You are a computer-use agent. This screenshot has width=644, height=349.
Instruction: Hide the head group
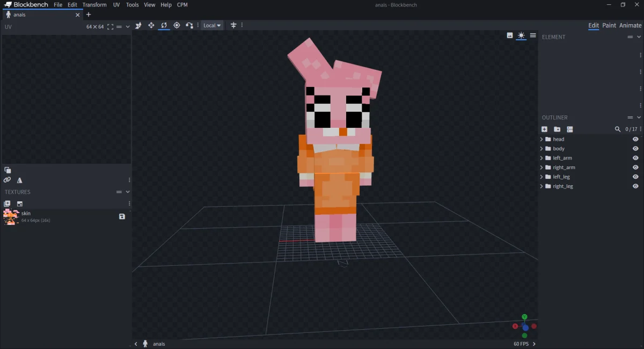635,139
